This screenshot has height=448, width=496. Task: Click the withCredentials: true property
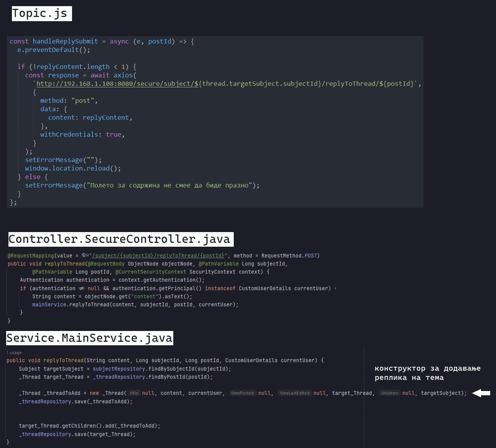pos(82,134)
